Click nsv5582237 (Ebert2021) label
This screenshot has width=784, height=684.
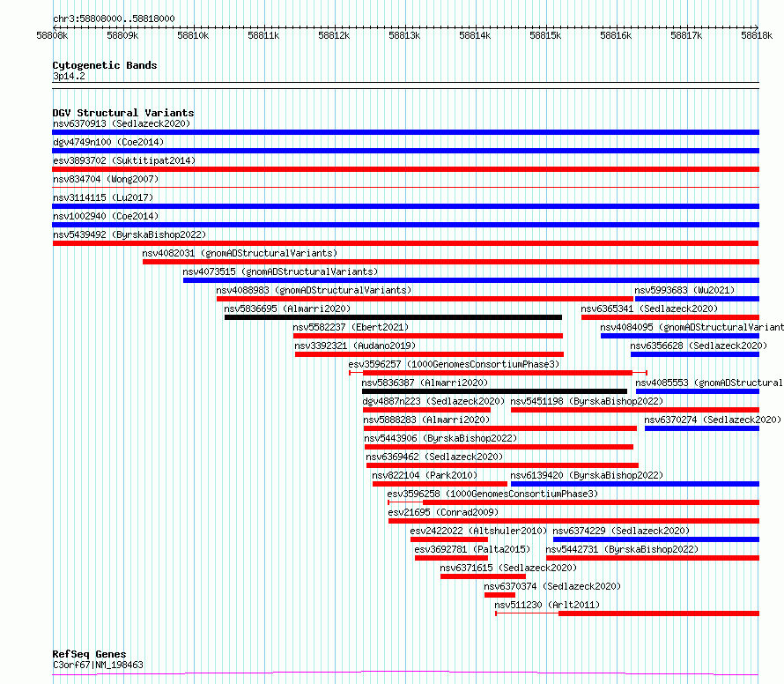pos(351,327)
